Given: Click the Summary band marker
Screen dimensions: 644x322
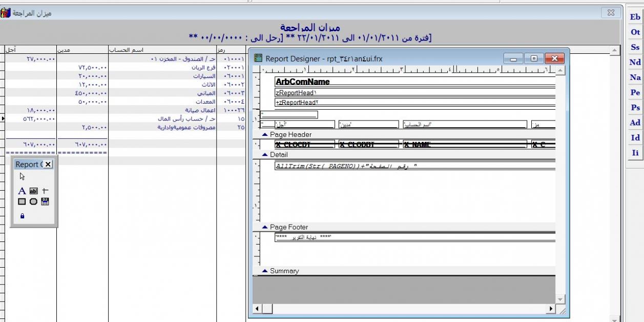Looking at the screenshot, I should click(265, 271).
